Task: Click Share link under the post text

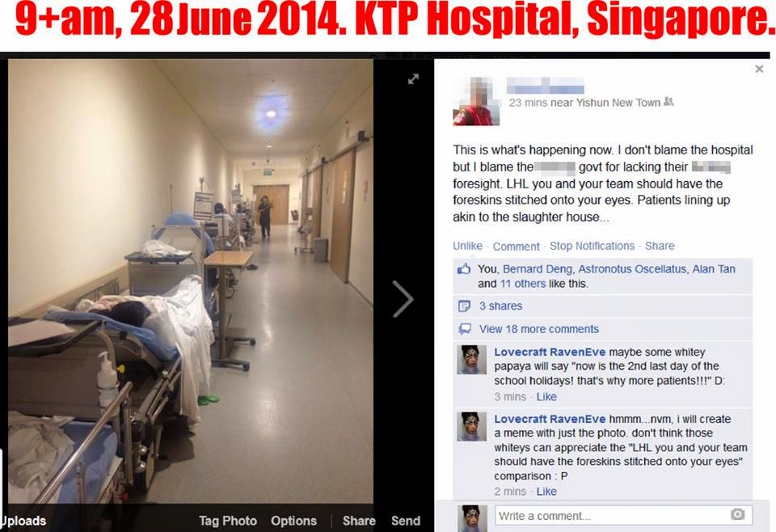Action: (660, 246)
